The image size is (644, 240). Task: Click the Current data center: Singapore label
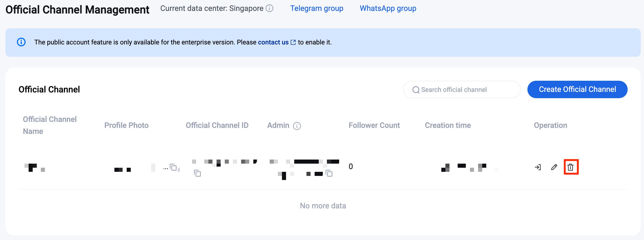pos(212,8)
